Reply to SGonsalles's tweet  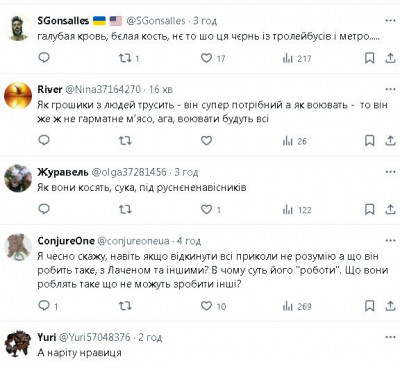[44, 58]
